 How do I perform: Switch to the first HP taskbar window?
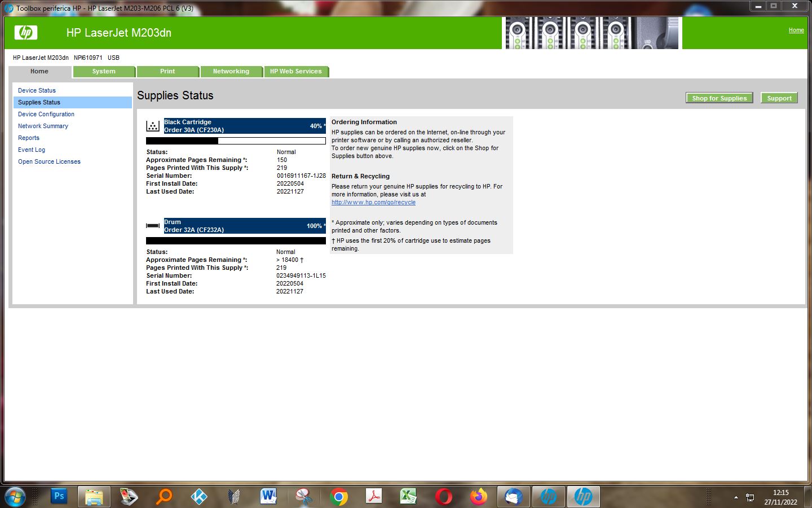[548, 497]
